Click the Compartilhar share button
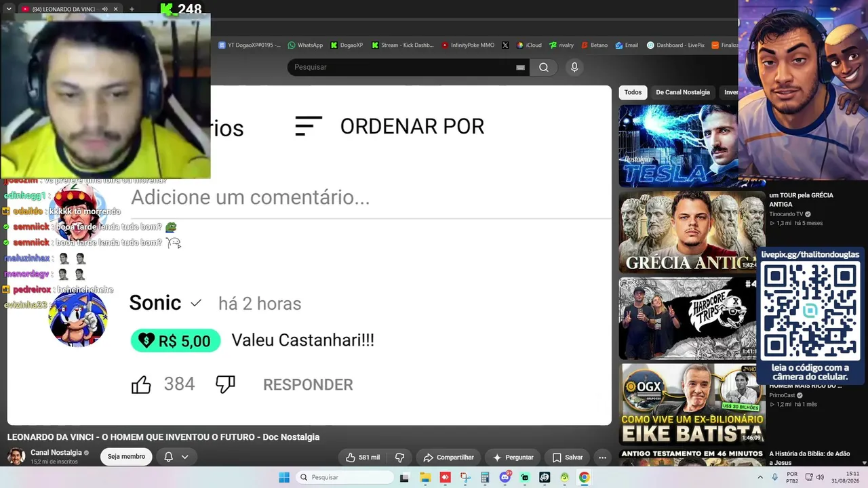 (x=448, y=457)
